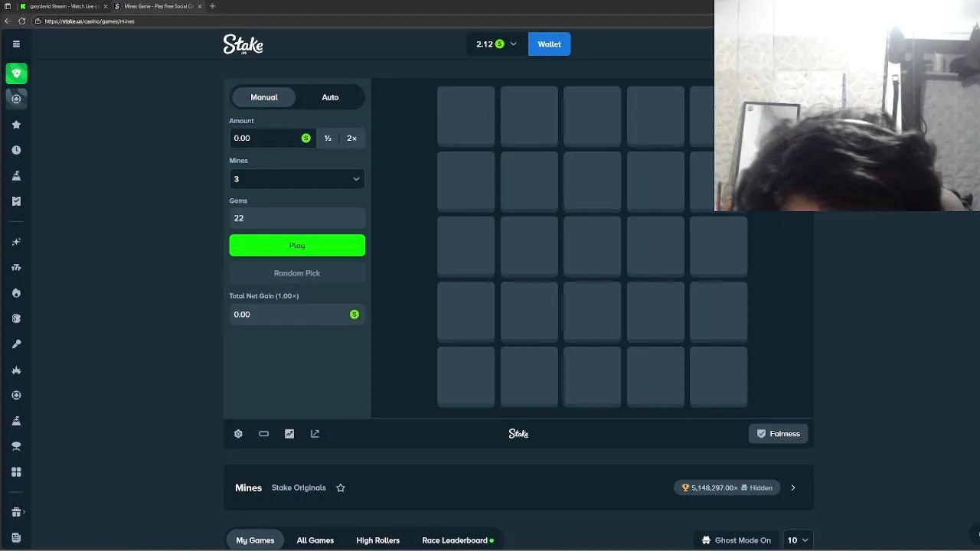Open the gift box promotions icon

[x=16, y=512]
